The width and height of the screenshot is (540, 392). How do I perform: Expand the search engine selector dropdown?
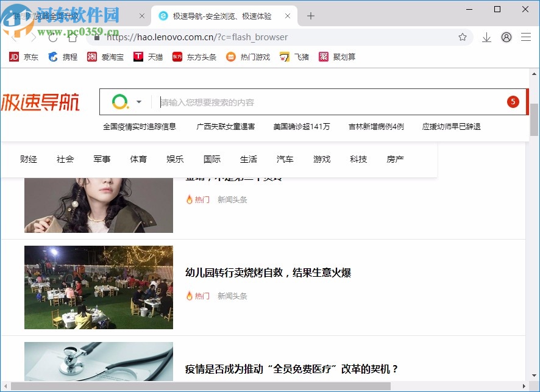pos(138,101)
